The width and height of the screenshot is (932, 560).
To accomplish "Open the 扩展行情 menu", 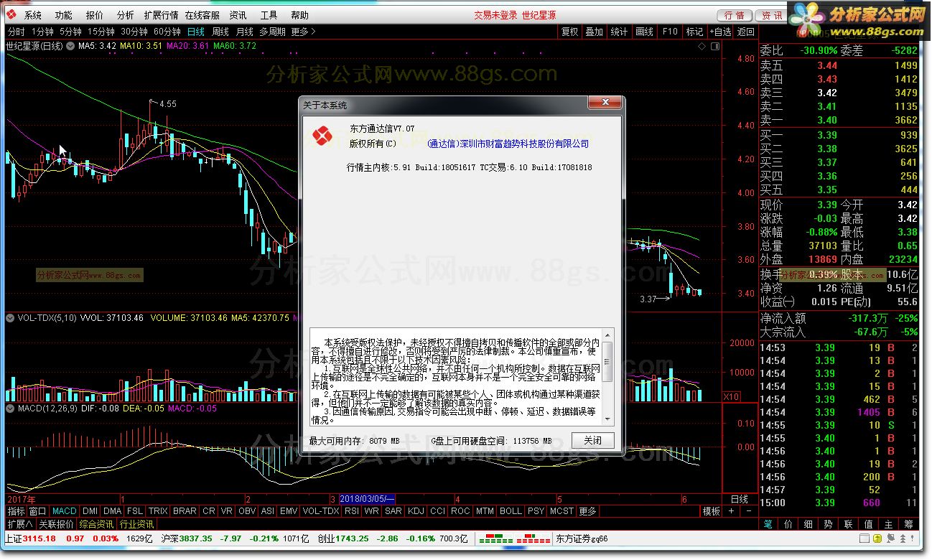I will [x=161, y=15].
